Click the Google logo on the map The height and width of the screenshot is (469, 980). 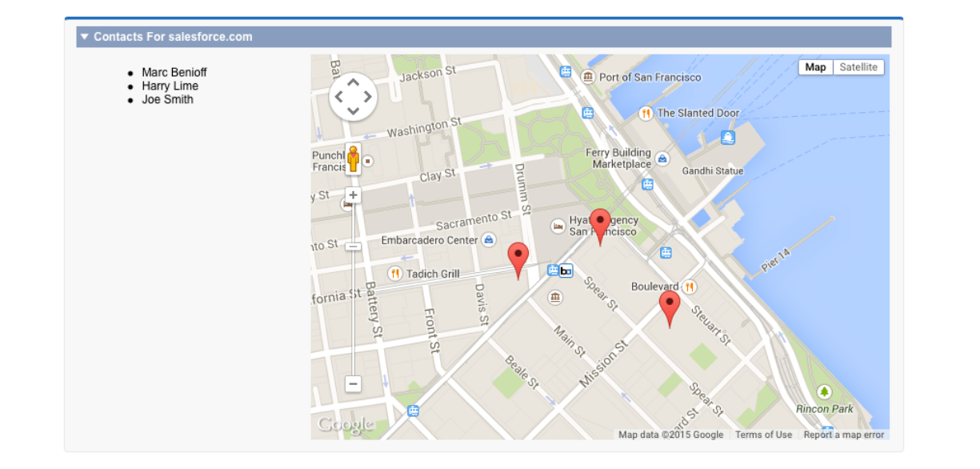coord(345,424)
